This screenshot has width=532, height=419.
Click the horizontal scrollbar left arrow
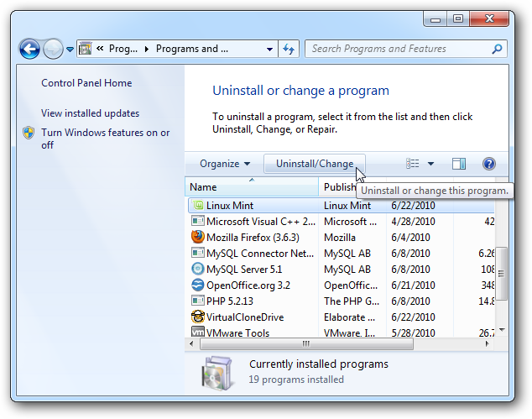point(191,344)
